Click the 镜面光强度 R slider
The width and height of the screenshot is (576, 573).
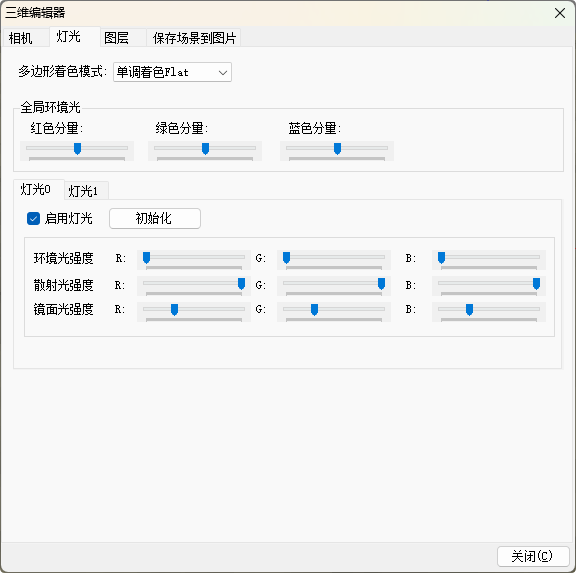click(194, 312)
